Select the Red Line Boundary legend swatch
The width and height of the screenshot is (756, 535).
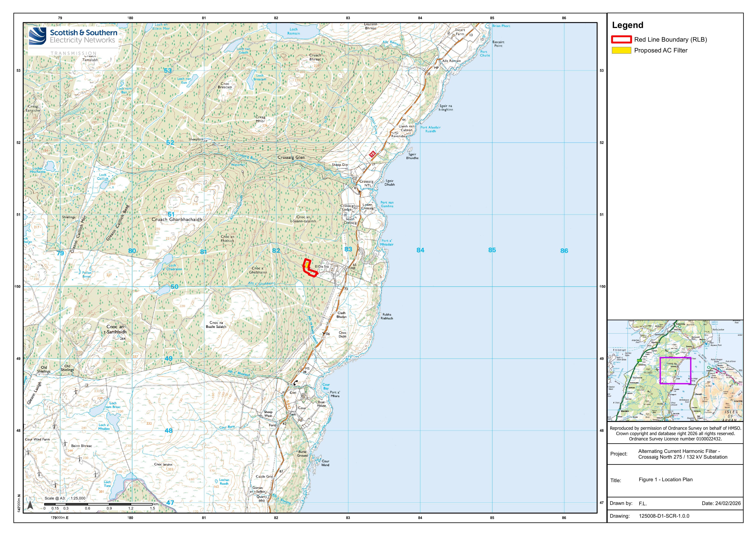click(621, 39)
